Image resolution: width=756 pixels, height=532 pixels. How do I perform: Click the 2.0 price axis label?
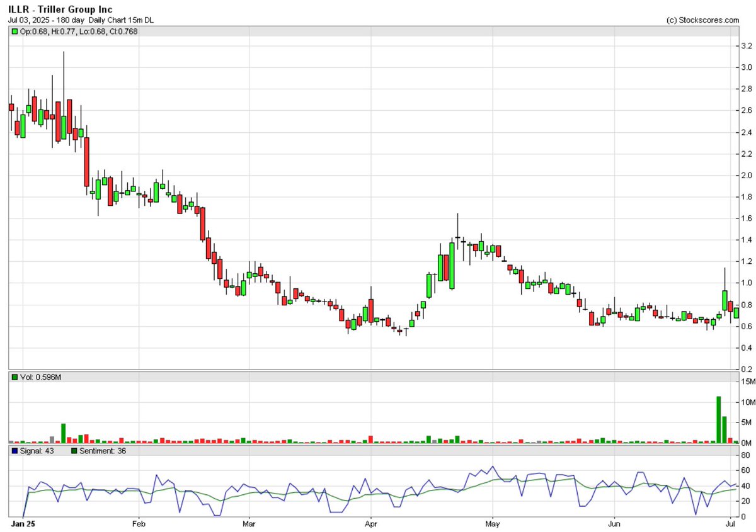746,176
